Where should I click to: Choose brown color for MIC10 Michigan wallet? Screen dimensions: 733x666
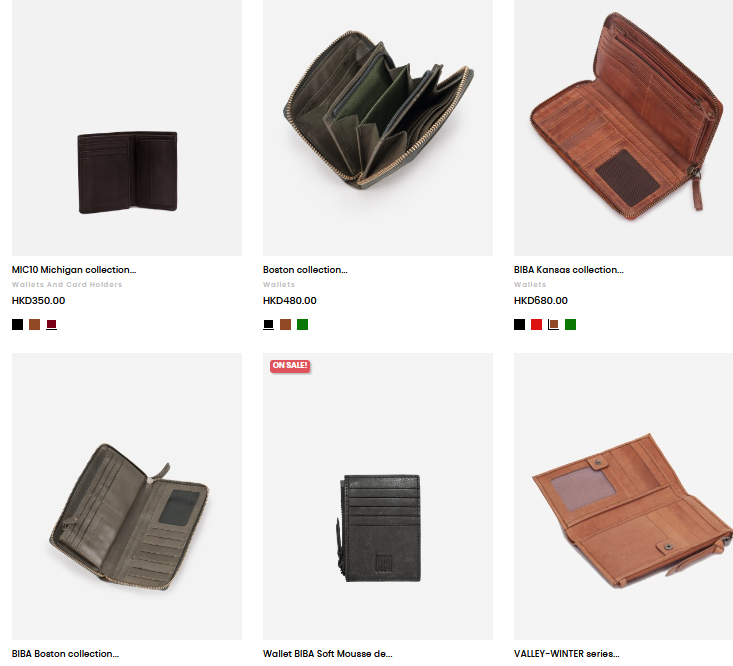[x=35, y=324]
